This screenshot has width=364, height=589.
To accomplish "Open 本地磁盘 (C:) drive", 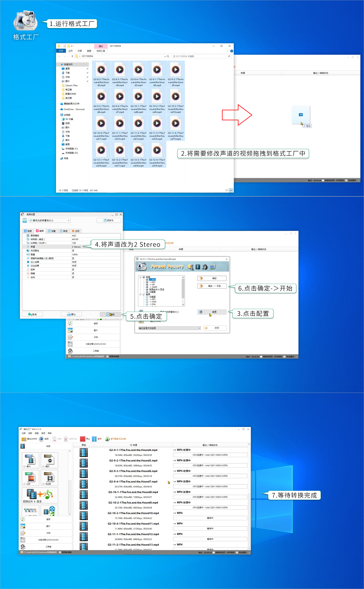I will coord(70,149).
